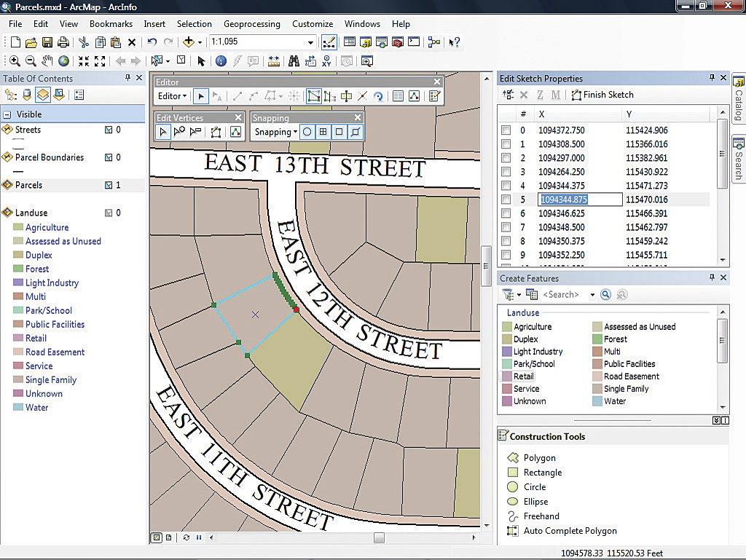Screen dimensions: 746x560
Task: Choose the Auto Complete Polygon construction tool
Action: click(x=570, y=531)
